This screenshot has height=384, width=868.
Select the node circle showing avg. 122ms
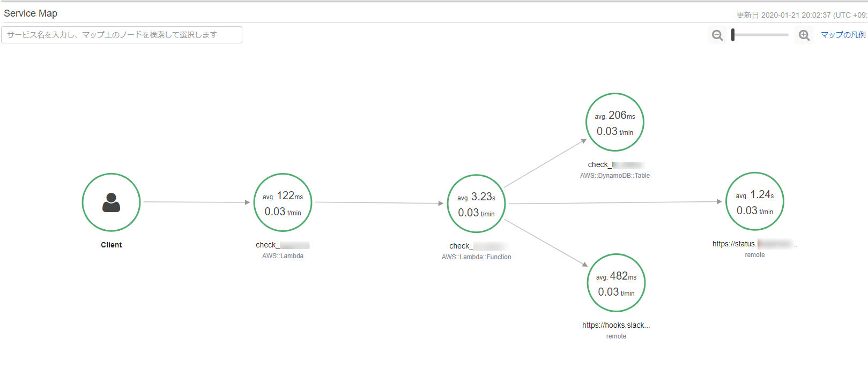pos(283,202)
